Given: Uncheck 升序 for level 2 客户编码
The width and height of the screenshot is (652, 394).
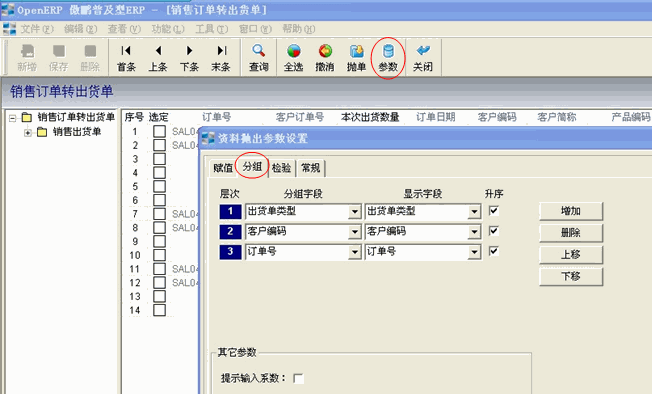Looking at the screenshot, I should coord(494,231).
